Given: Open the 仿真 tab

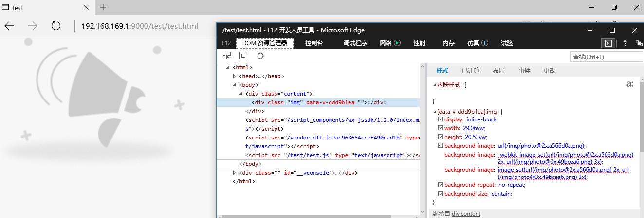Looking at the screenshot, I should [473, 43].
